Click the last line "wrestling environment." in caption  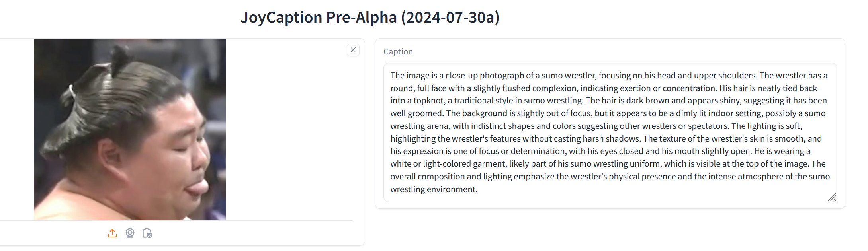point(434,189)
